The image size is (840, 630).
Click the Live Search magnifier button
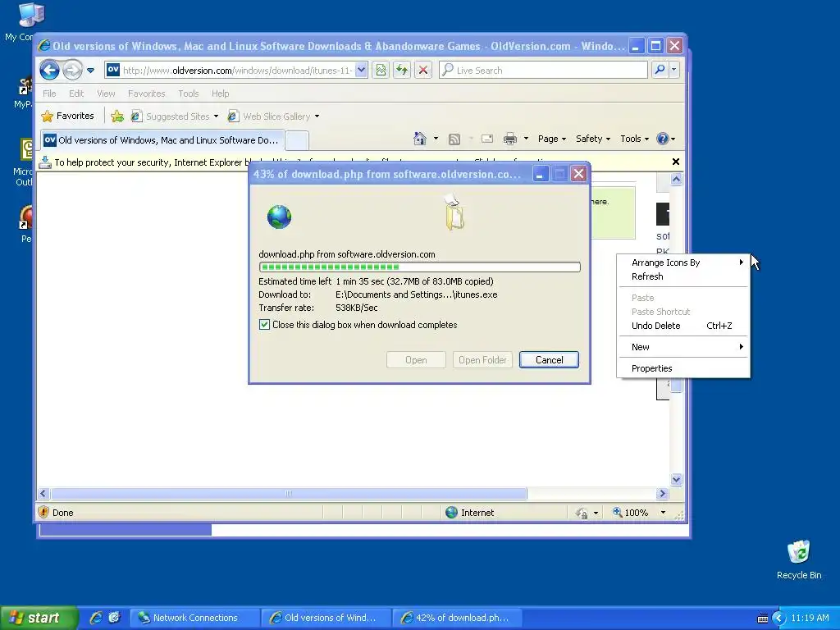tap(660, 71)
